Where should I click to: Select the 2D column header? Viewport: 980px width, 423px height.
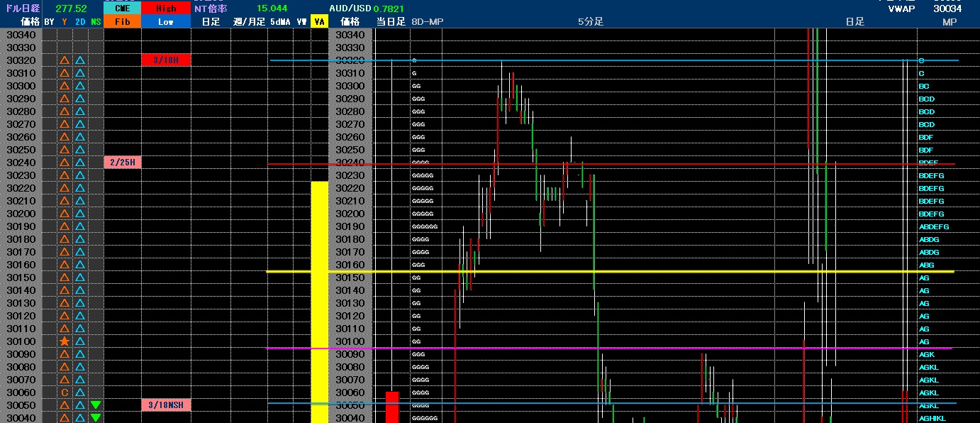pyautogui.click(x=80, y=22)
